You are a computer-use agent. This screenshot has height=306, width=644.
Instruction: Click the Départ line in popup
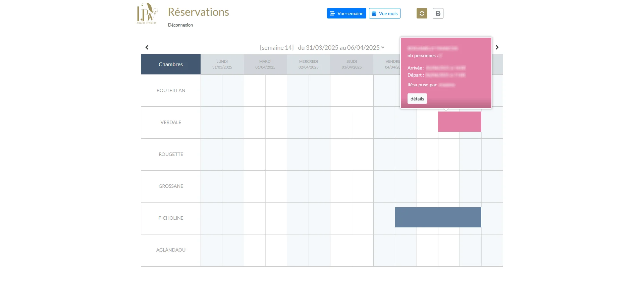[x=436, y=75]
